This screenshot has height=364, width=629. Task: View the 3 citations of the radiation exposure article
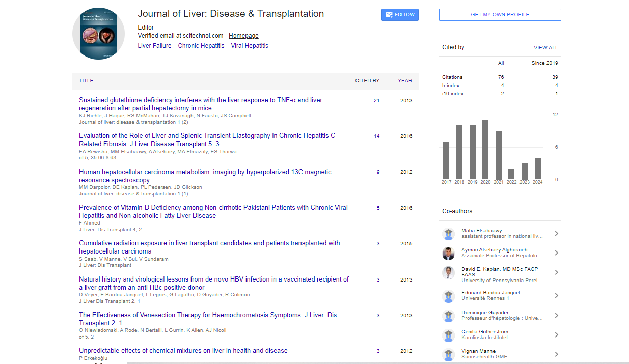coord(378,244)
